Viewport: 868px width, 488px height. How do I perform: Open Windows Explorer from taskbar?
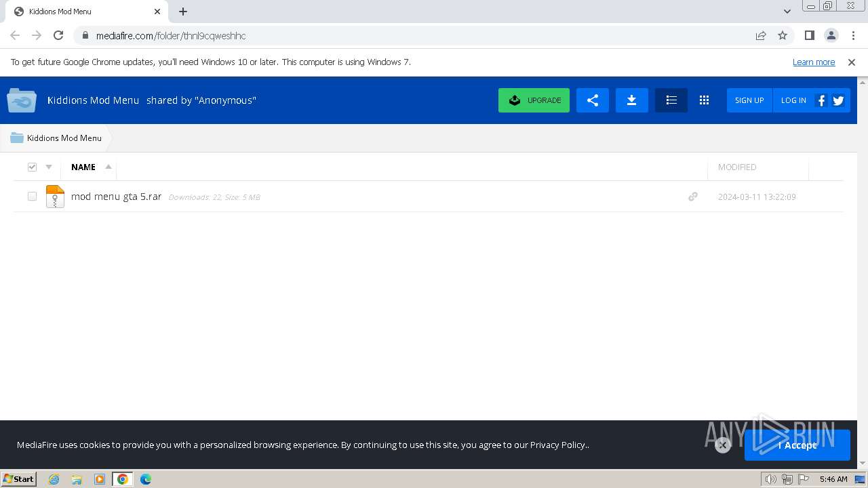(x=77, y=479)
